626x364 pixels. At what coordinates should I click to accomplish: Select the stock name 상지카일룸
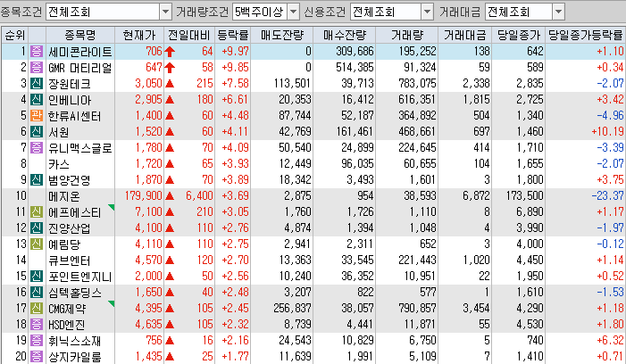coord(75,357)
